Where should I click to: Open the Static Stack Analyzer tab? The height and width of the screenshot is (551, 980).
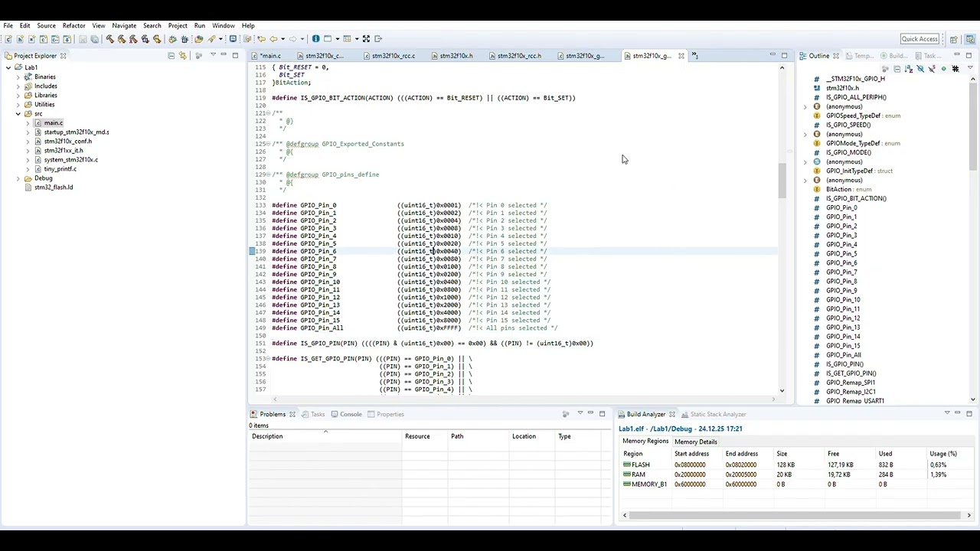(x=713, y=414)
